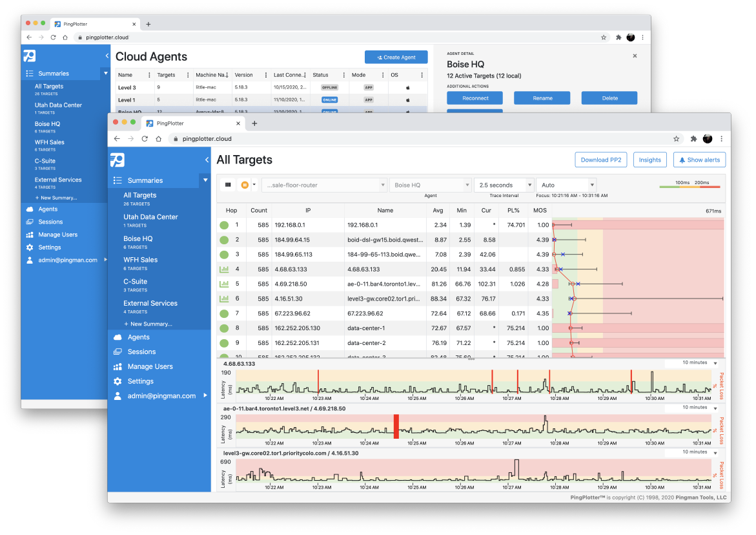Go forward in the front browser window
Viewport: 756px width, 535px height.
pos(130,138)
